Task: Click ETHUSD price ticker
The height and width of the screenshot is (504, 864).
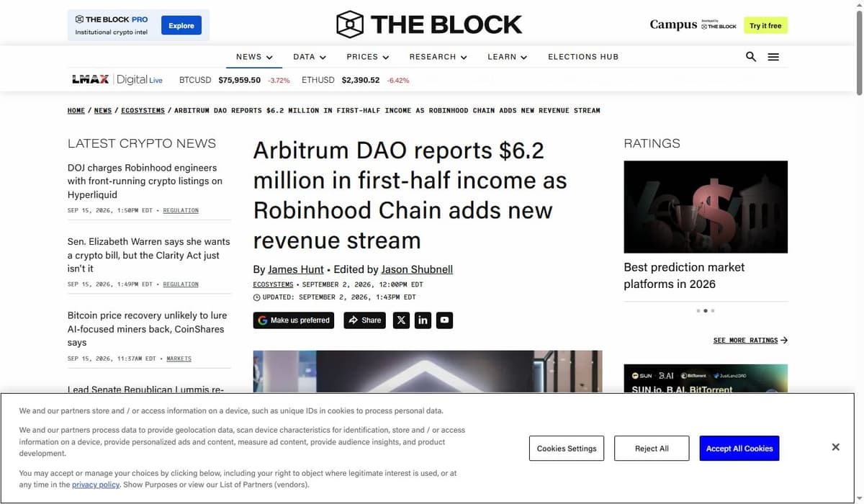Action: click(x=355, y=80)
